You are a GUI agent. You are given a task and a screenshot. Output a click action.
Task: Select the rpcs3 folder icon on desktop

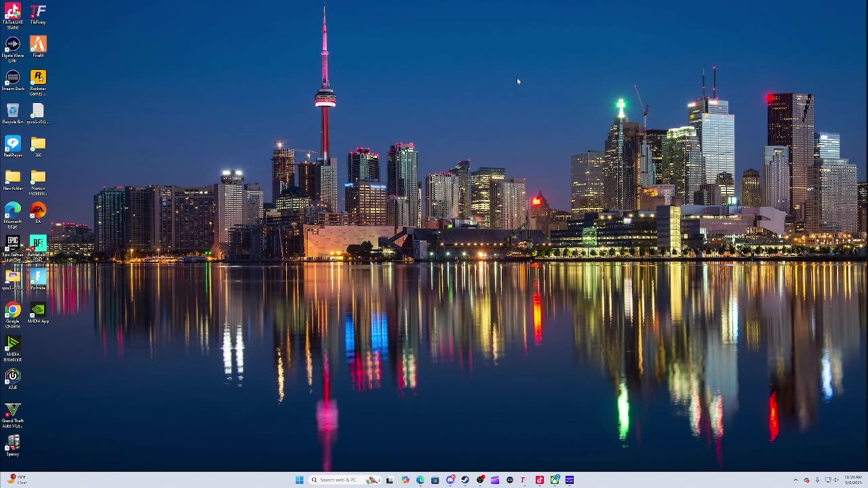tap(13, 279)
